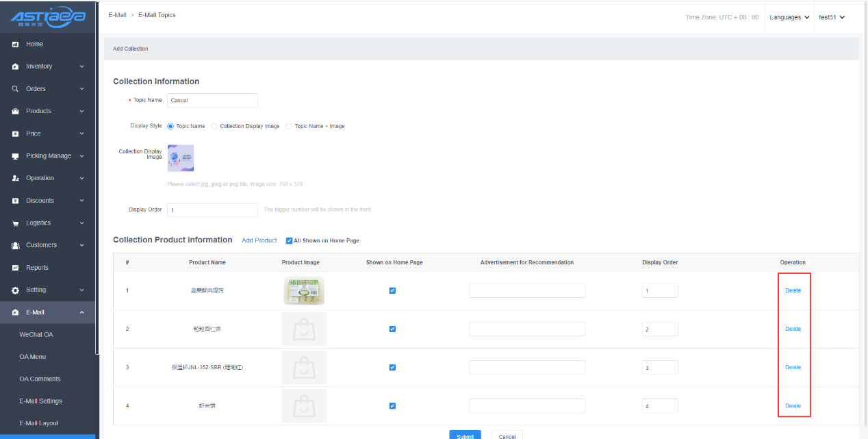The width and height of the screenshot is (868, 439).
Task: Open the Languages dropdown
Action: coord(789,17)
